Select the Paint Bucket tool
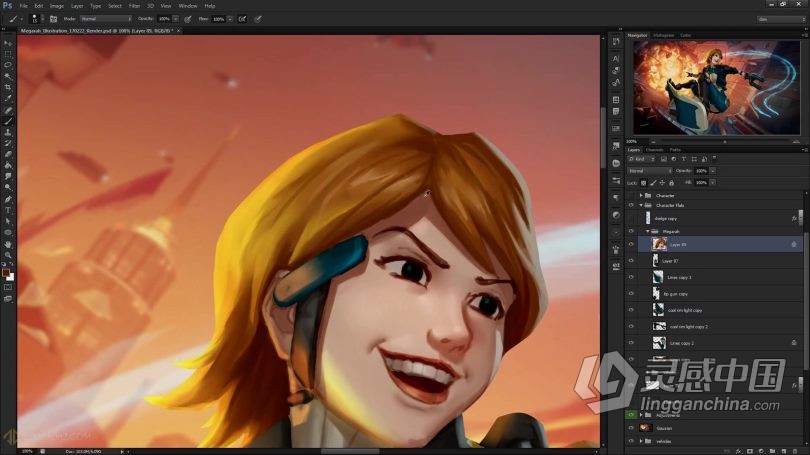This screenshot has height=455, width=810. pos(8,165)
